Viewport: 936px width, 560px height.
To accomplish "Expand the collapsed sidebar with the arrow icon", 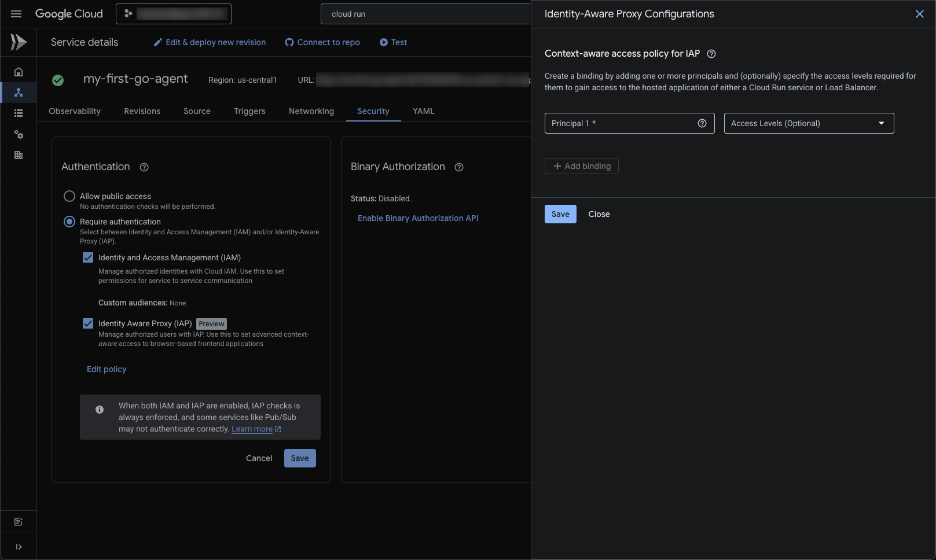I will click(x=18, y=546).
